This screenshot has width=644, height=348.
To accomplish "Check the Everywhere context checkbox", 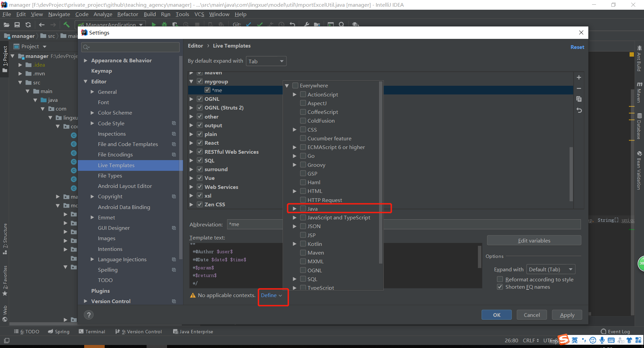I will click(296, 85).
